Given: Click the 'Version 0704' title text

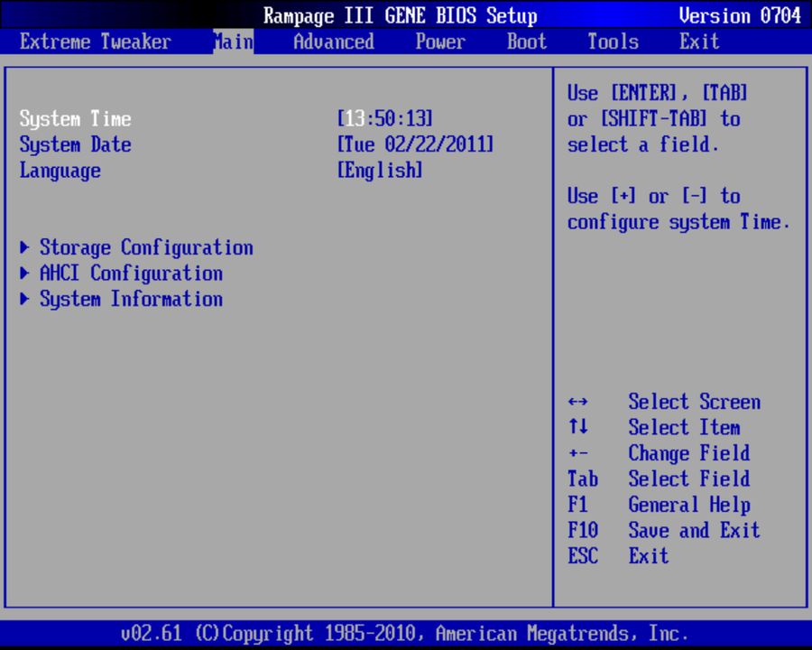Looking at the screenshot, I should pos(740,15).
